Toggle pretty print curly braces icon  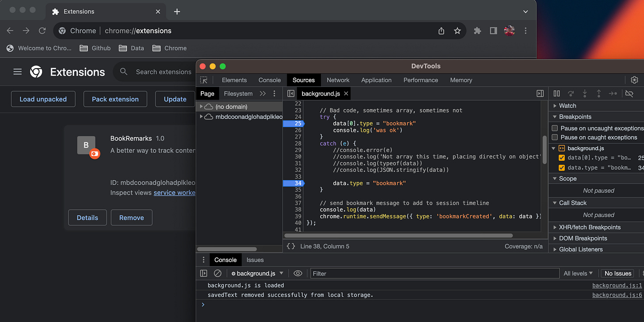[291, 246]
